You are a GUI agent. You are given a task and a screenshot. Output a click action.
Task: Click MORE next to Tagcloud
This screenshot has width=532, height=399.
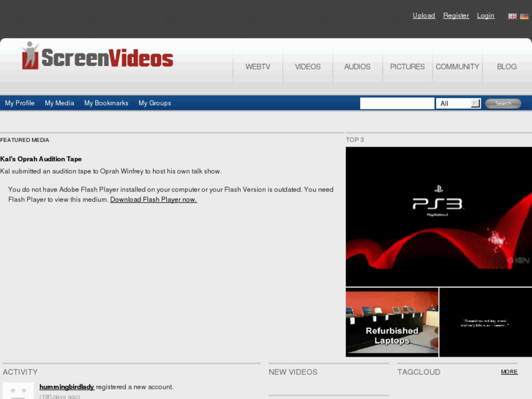509,372
